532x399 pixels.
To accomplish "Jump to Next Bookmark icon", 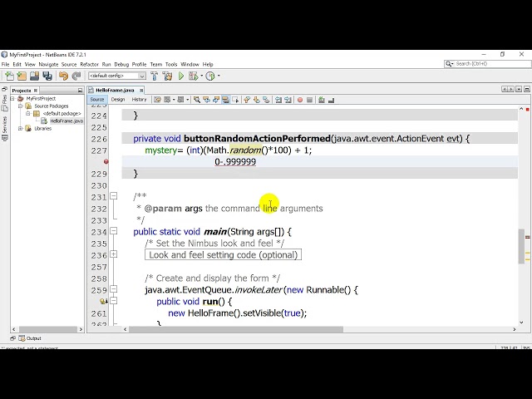I will (x=257, y=100).
